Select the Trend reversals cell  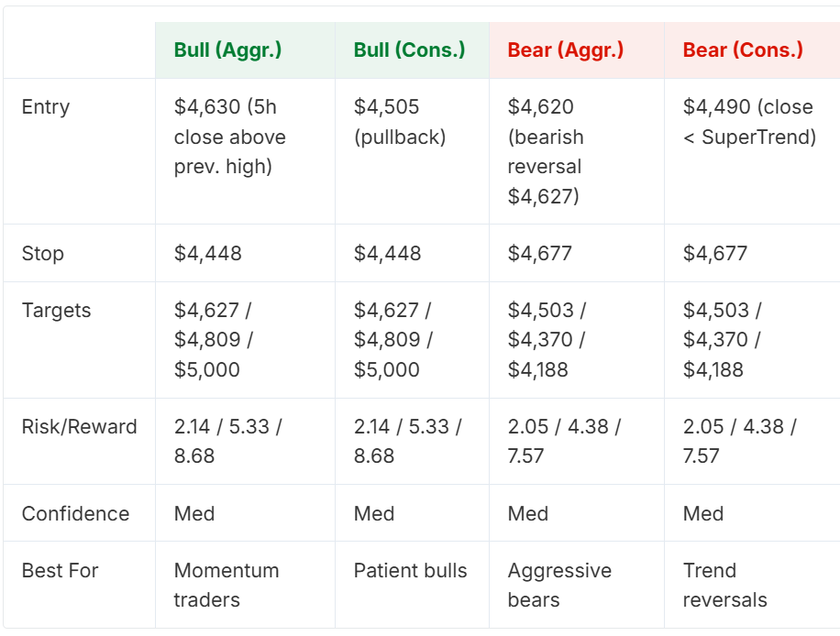point(752,585)
